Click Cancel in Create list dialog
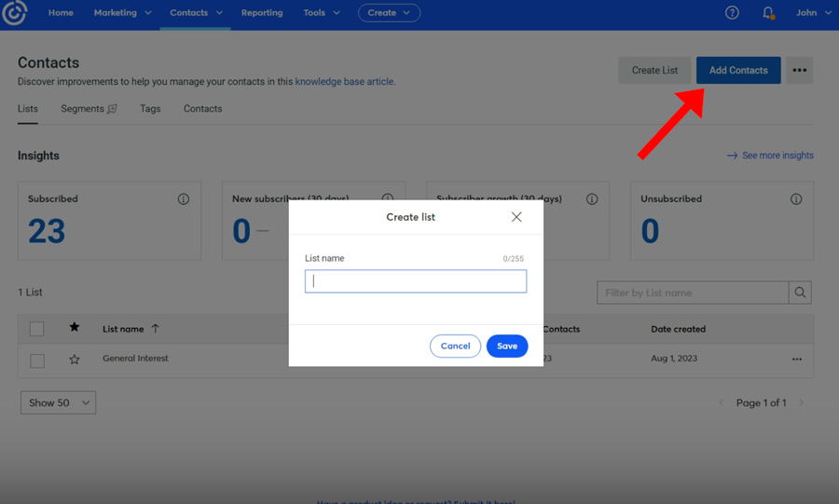 point(455,346)
